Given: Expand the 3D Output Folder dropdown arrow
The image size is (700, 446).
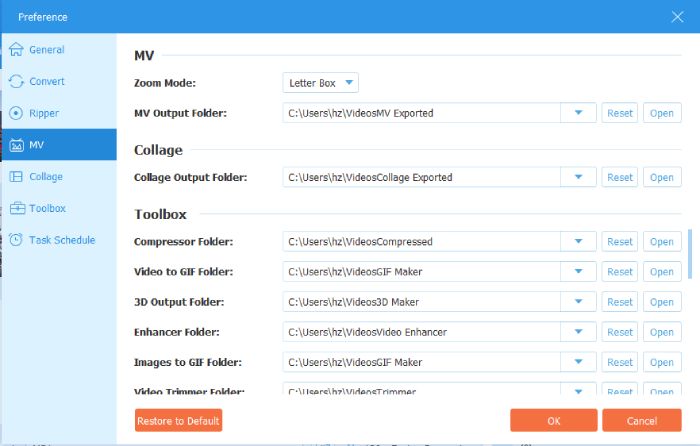Looking at the screenshot, I should click(578, 302).
